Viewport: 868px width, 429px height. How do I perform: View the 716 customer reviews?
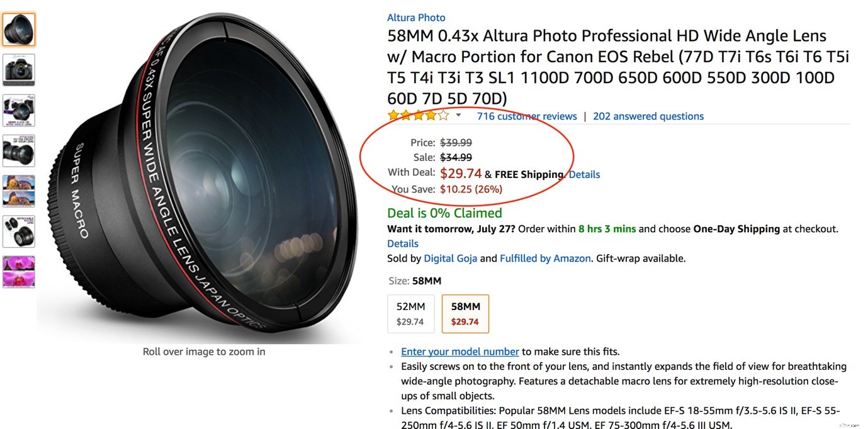[526, 116]
